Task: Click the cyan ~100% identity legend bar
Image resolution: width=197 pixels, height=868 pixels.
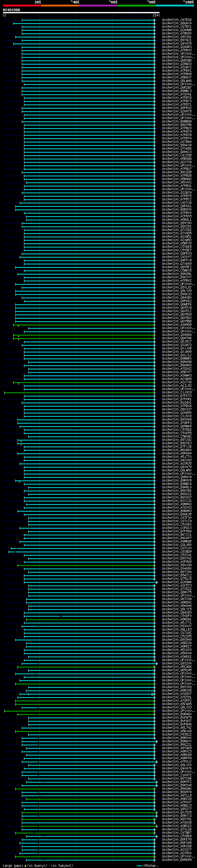Action: click(x=175, y=6)
